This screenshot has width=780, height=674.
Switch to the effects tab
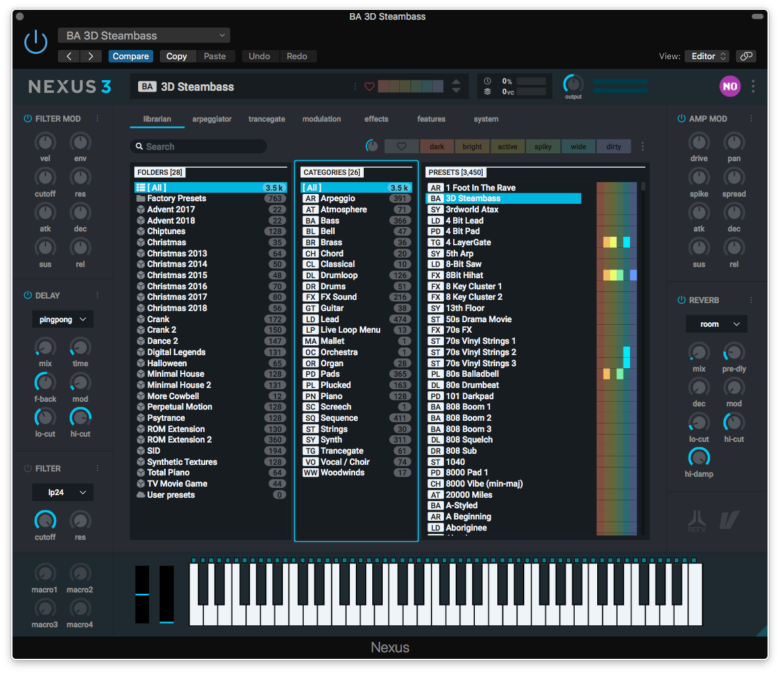point(376,119)
